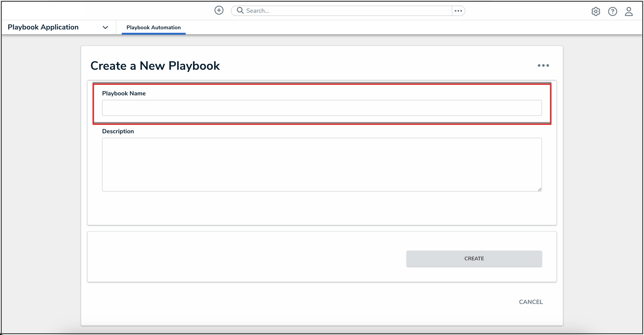This screenshot has width=644, height=335.
Task: Click the Create a New Playbook heading
Action: [x=155, y=66]
